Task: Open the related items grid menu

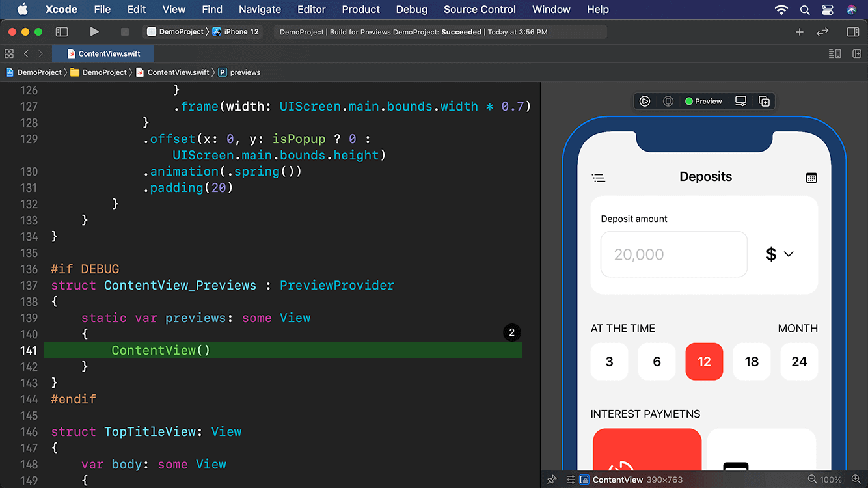Action: (x=9, y=53)
